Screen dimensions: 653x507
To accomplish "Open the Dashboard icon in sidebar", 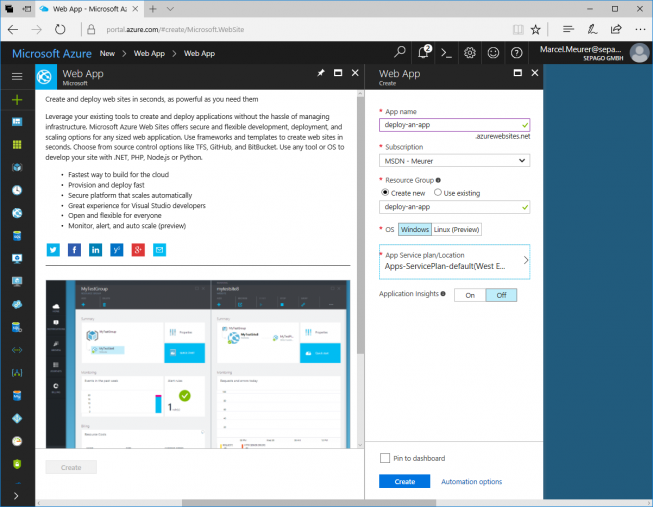I will (17, 122).
